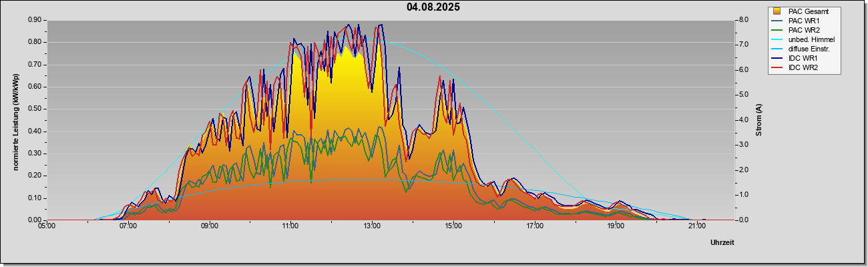This screenshot has height=267, width=868.
Task: Click the PAC Gesamt legend color swatch
Action: click(x=778, y=11)
